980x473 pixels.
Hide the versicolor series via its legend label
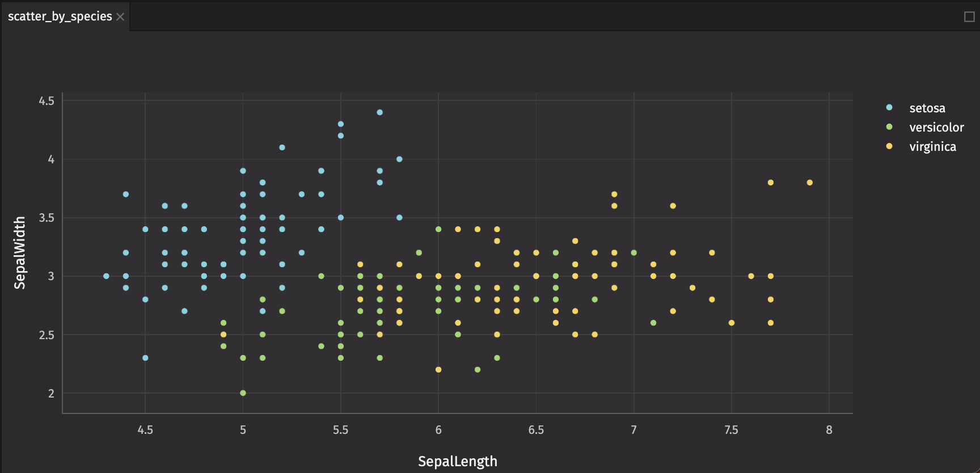[x=936, y=127]
